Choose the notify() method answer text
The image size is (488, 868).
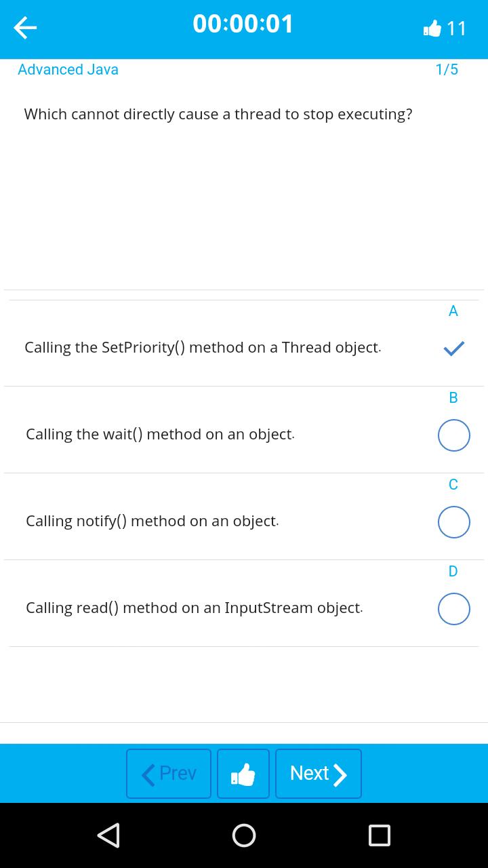152,521
